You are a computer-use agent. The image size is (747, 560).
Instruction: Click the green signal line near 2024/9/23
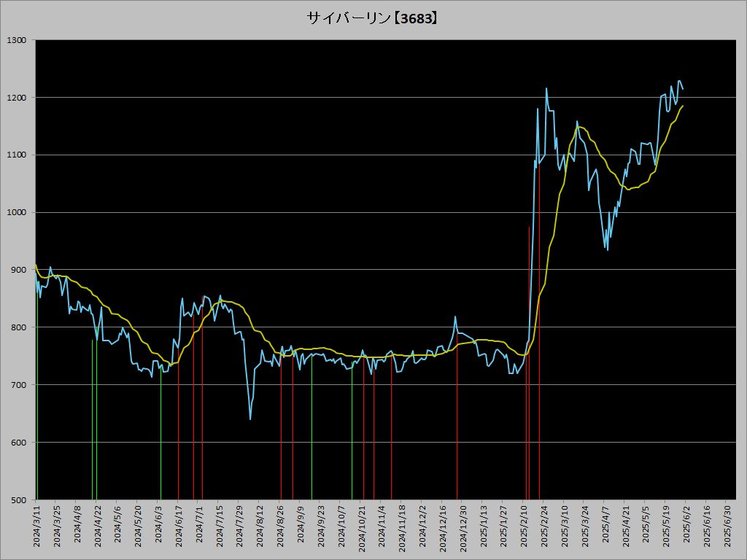pos(311,427)
